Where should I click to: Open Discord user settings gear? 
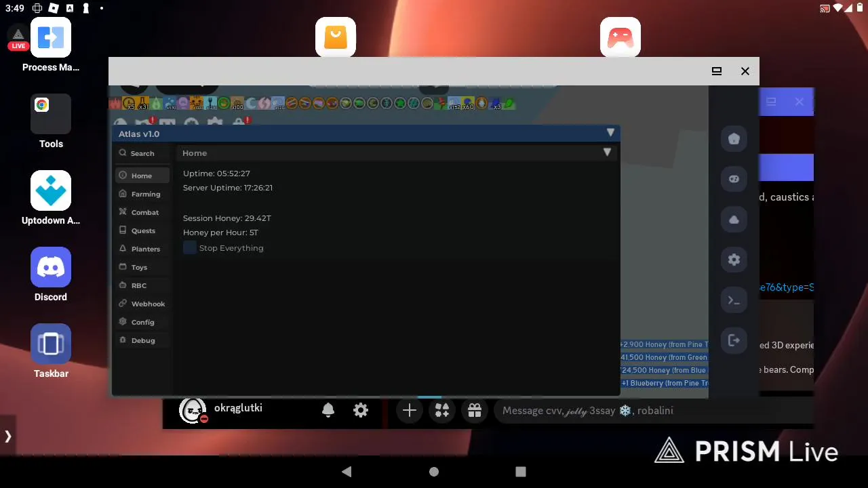(361, 410)
